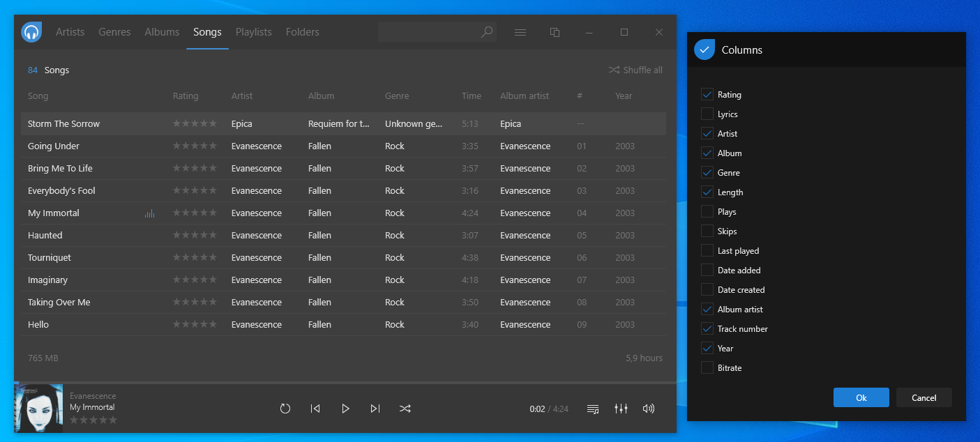Enable the Bitrate column checkbox
This screenshot has height=442, width=980.
[x=706, y=367]
